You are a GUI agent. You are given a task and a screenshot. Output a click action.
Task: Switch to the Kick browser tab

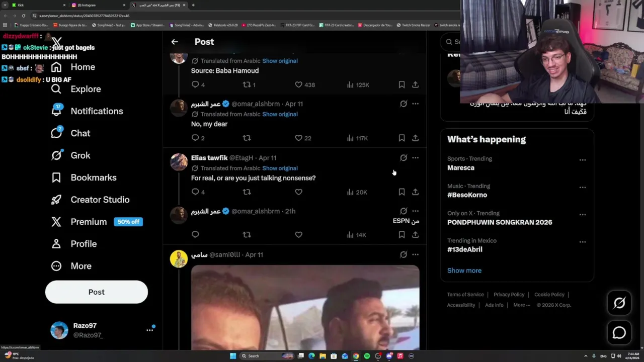point(38,5)
